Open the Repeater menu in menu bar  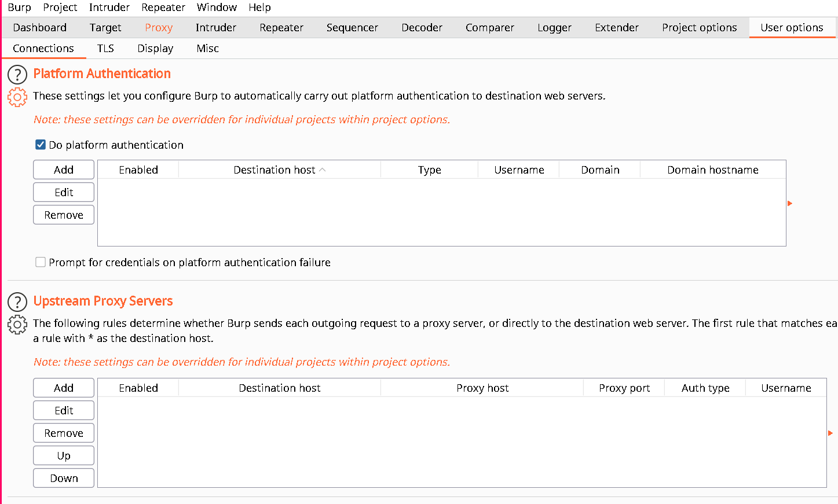click(163, 8)
